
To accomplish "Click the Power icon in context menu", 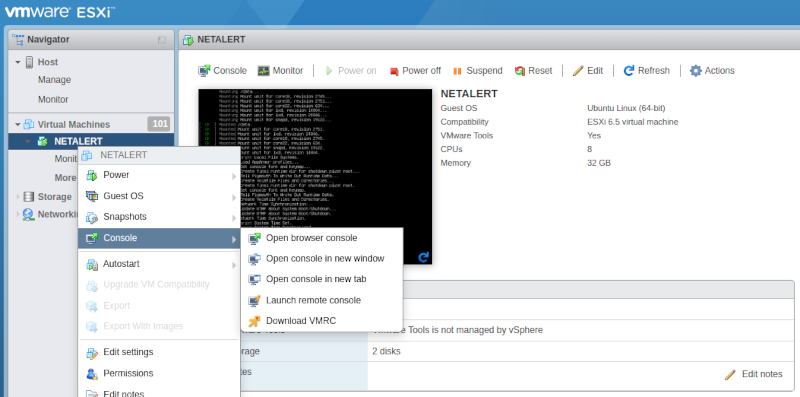I will (92, 175).
